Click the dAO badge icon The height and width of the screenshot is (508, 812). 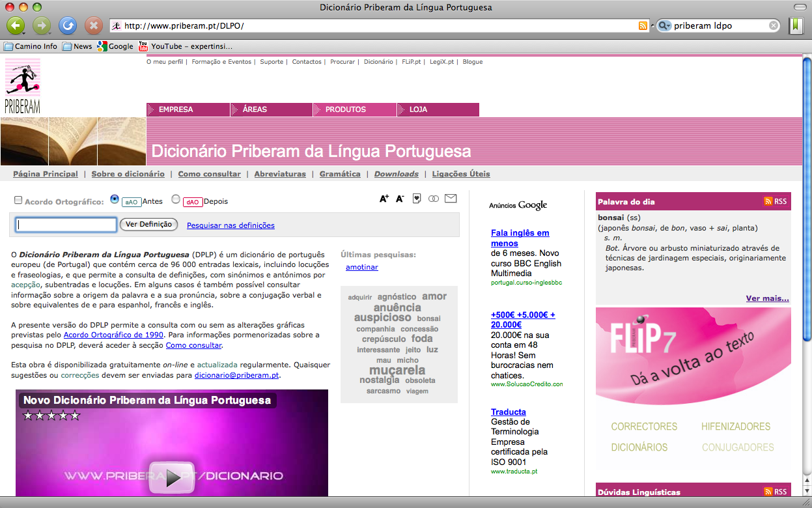coord(193,202)
